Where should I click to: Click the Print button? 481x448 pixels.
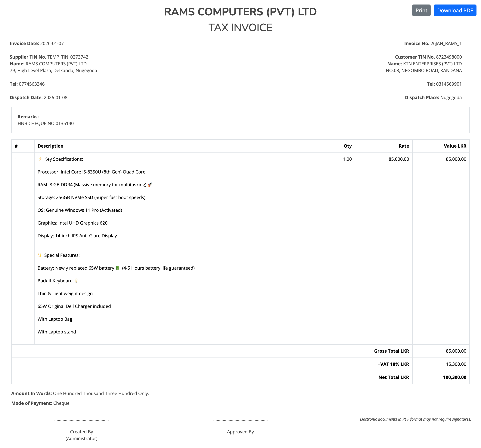click(x=421, y=10)
